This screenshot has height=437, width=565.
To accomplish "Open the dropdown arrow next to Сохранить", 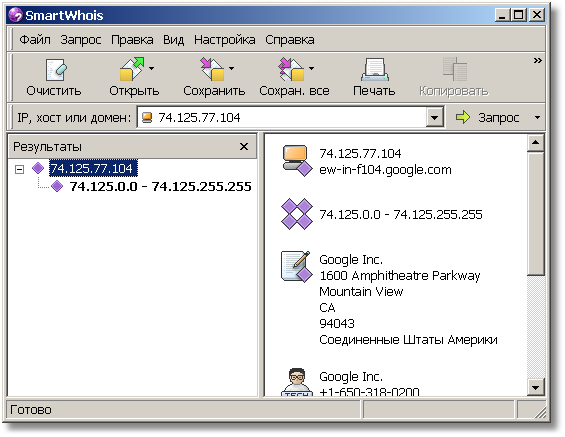I will (231, 68).
